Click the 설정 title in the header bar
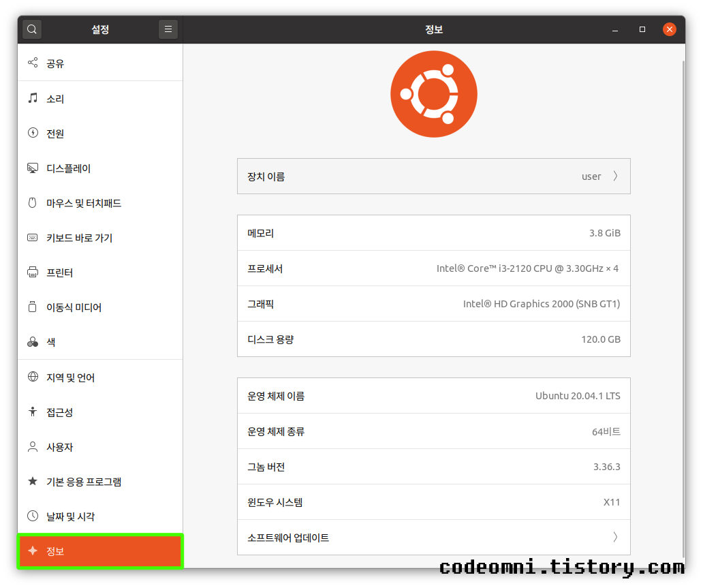The width and height of the screenshot is (703, 588). pyautogui.click(x=100, y=29)
